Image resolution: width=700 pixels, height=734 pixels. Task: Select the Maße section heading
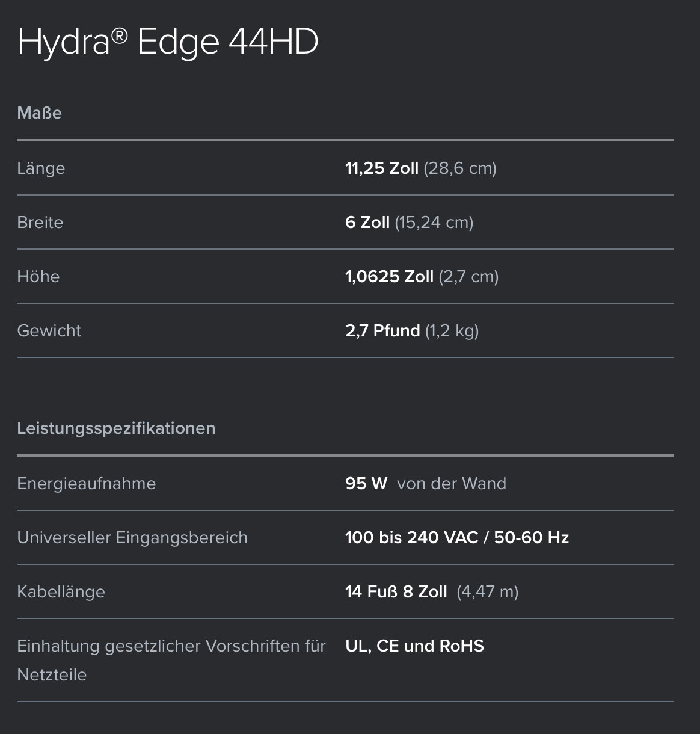40,113
